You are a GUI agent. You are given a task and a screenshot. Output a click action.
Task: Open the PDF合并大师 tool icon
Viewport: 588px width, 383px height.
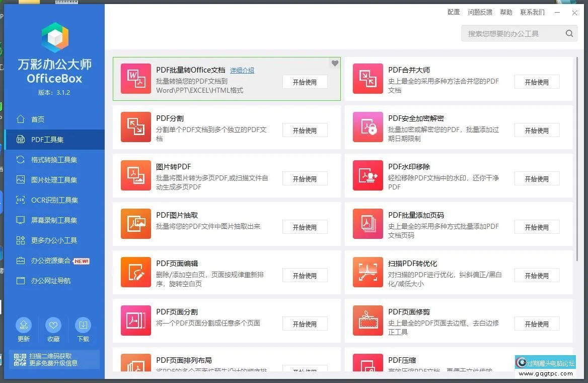pyautogui.click(x=367, y=79)
